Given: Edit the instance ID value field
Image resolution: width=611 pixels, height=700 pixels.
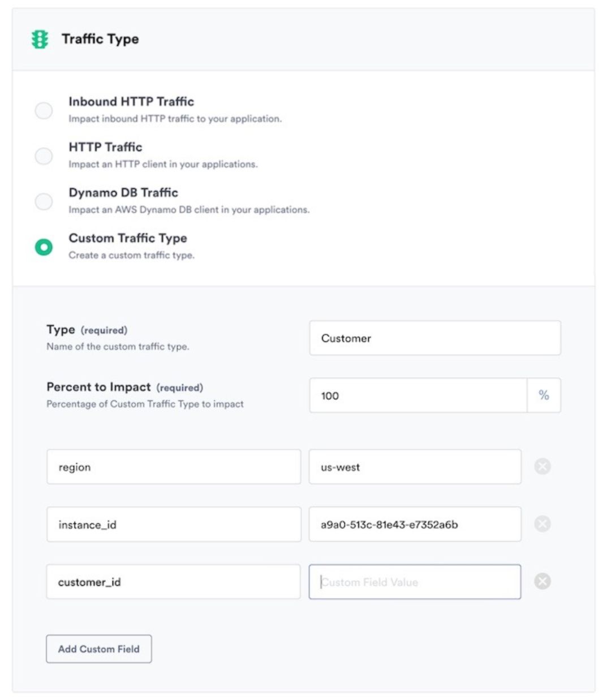Looking at the screenshot, I should pos(415,525).
